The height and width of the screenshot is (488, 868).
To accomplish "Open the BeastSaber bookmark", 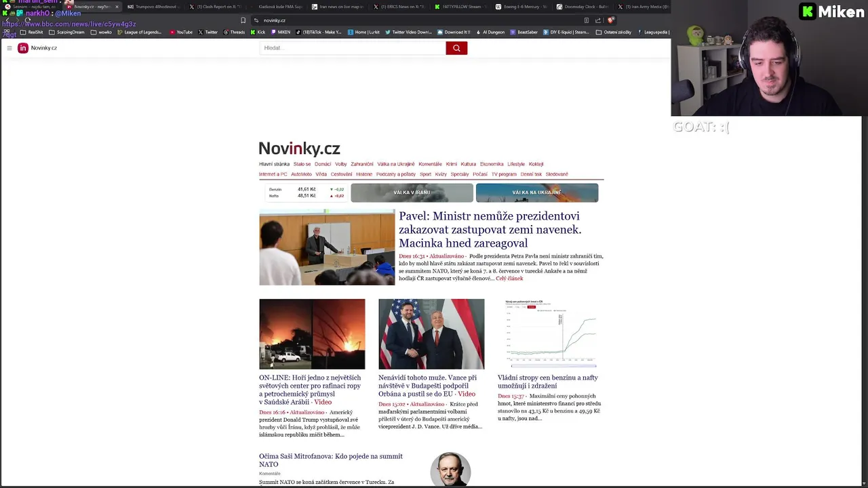I will click(524, 32).
